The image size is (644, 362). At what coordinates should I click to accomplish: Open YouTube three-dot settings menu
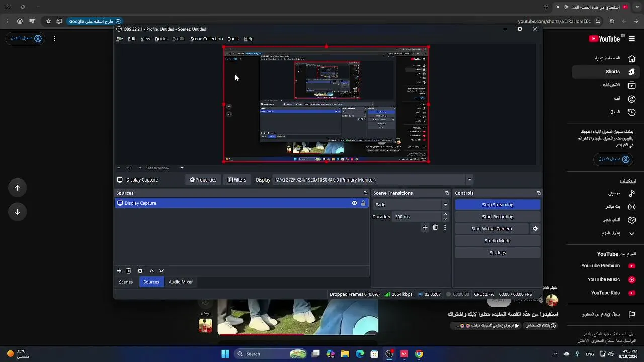(54, 38)
